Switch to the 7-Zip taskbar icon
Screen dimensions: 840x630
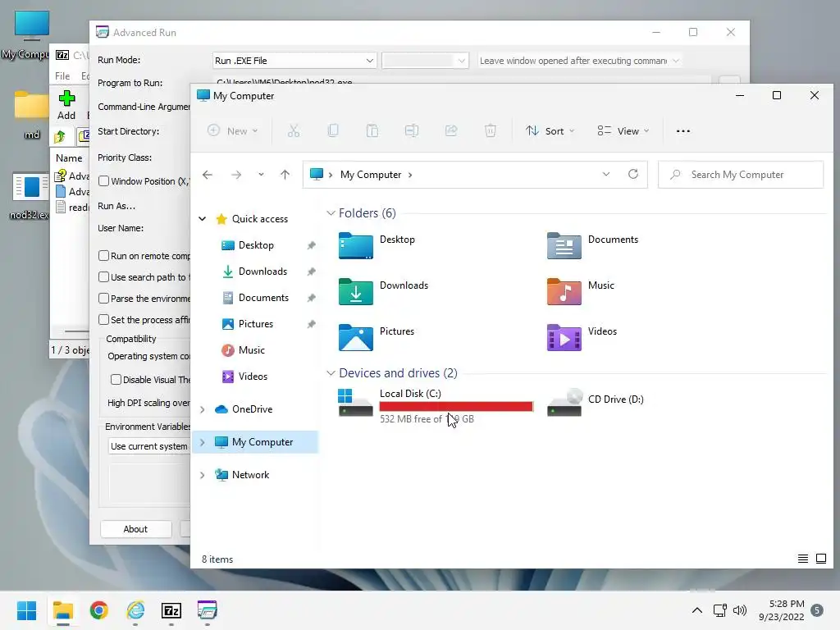(171, 610)
